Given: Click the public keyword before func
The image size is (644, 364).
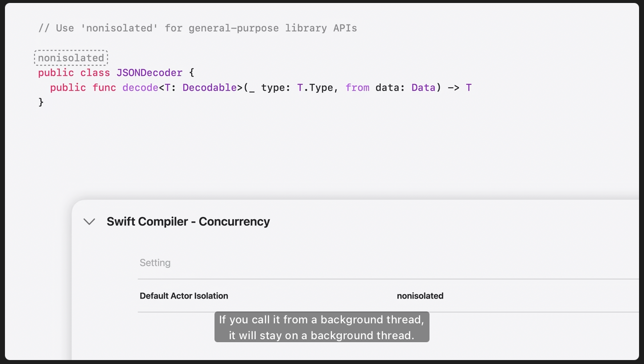Looking at the screenshot, I should pyautogui.click(x=68, y=88).
